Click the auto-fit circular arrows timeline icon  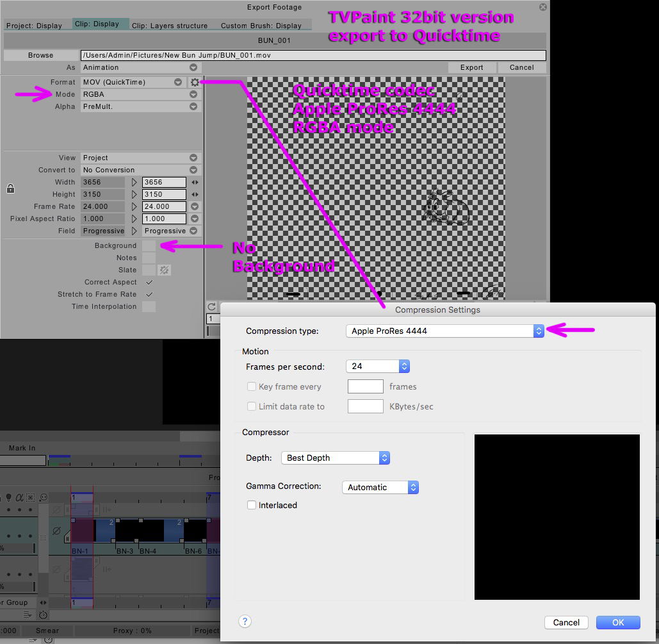click(44, 498)
